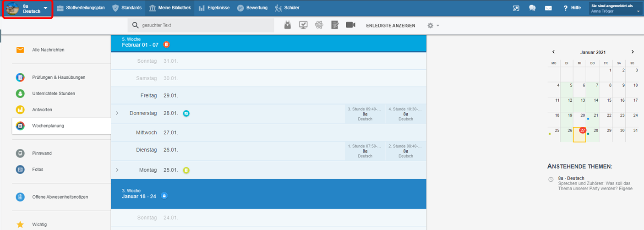Expand the Montag 25.01. row

117,170
